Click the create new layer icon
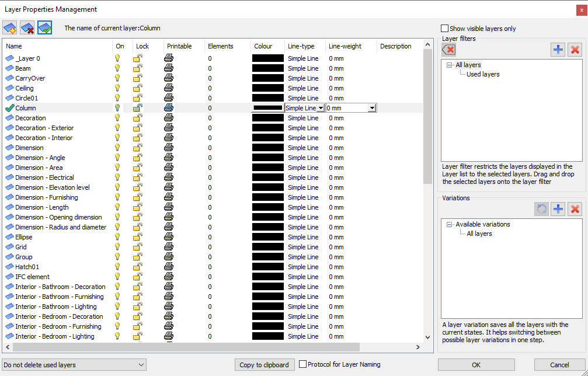Screen dimensions: 588x376 pyautogui.click(x=10, y=28)
